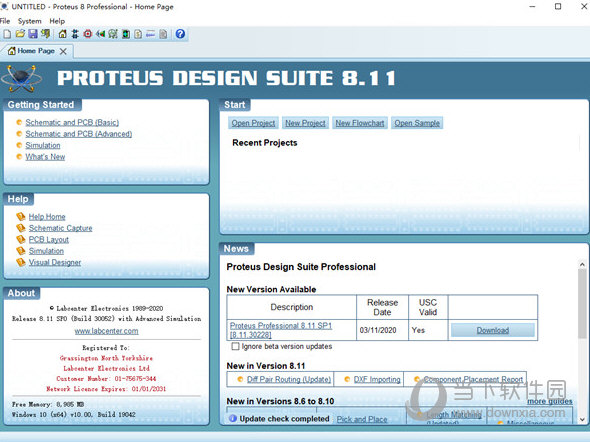Close the Home Page tab
Image resolution: width=590 pixels, height=442 pixels.
[x=63, y=51]
